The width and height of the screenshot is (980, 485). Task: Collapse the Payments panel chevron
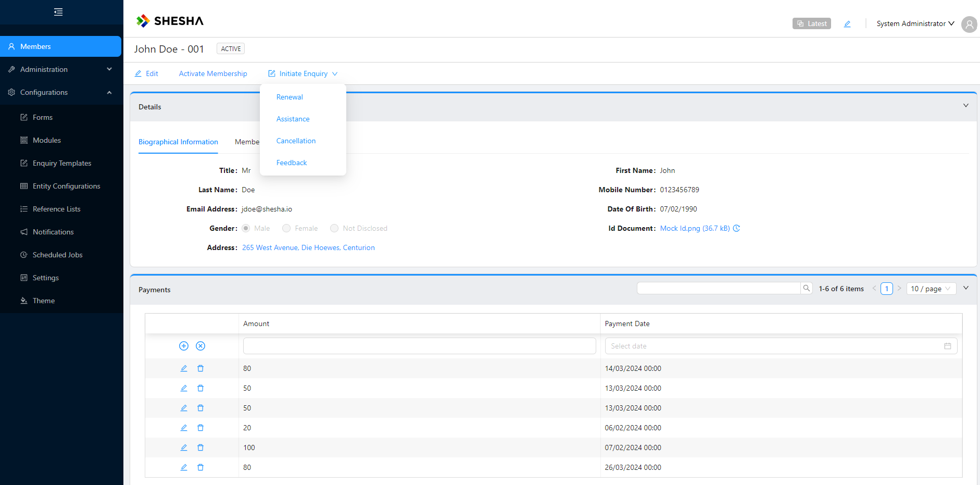click(x=966, y=288)
